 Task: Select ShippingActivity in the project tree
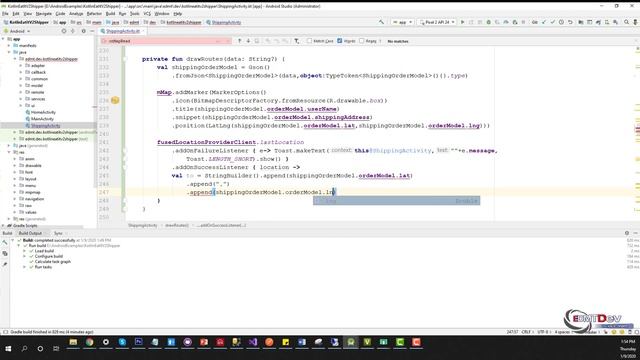(45, 126)
